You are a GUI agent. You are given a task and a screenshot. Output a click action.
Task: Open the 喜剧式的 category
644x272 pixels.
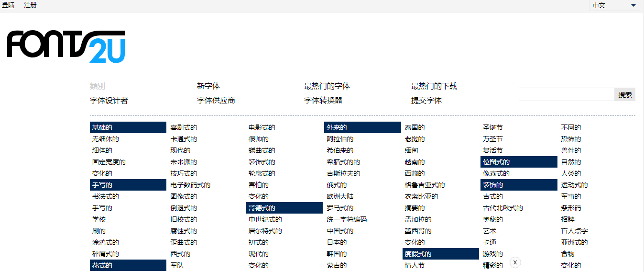click(x=184, y=127)
